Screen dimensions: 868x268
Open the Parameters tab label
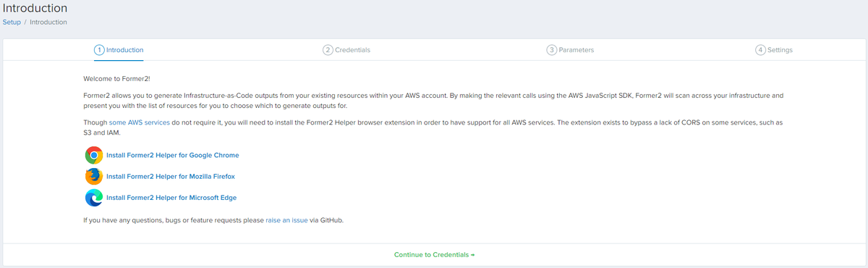(x=576, y=50)
